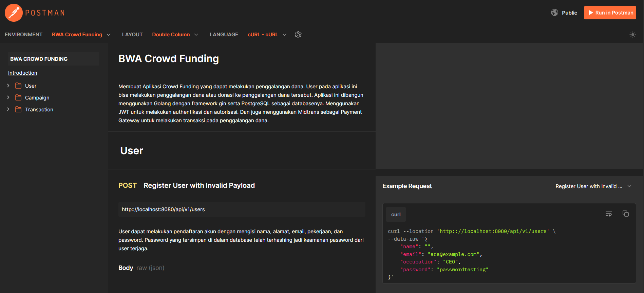The height and width of the screenshot is (293, 644).
Task: Click the LAYOUT label
Action: (x=132, y=35)
